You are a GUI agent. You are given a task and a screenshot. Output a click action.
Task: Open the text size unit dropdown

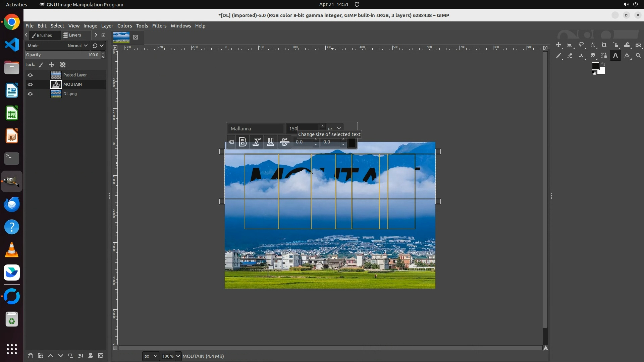[x=335, y=128]
